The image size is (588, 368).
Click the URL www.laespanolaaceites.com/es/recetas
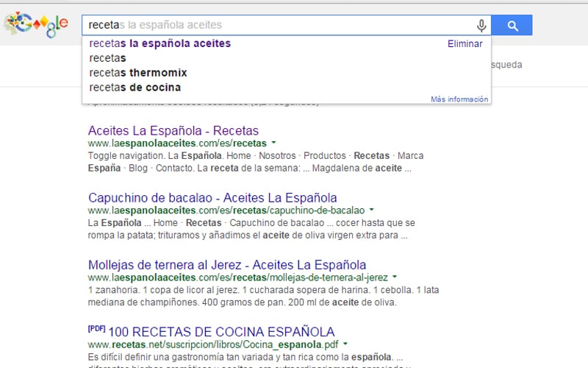pos(177,143)
